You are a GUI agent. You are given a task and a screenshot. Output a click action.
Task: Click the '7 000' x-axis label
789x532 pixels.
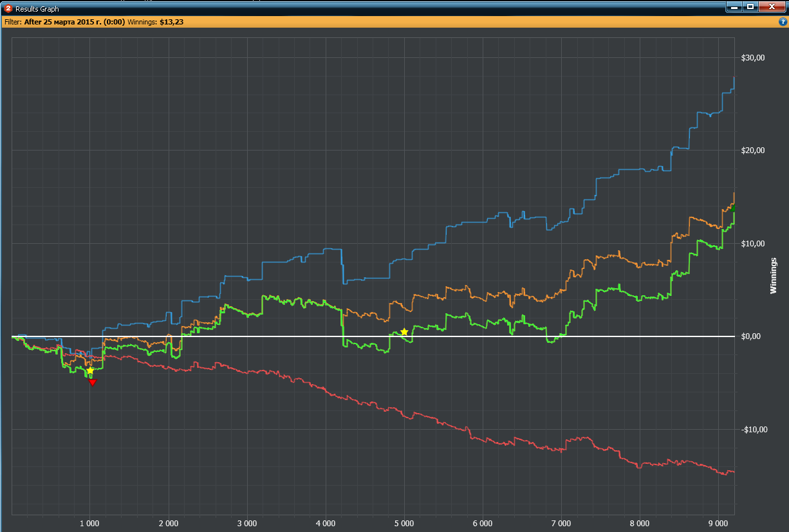[x=561, y=523]
